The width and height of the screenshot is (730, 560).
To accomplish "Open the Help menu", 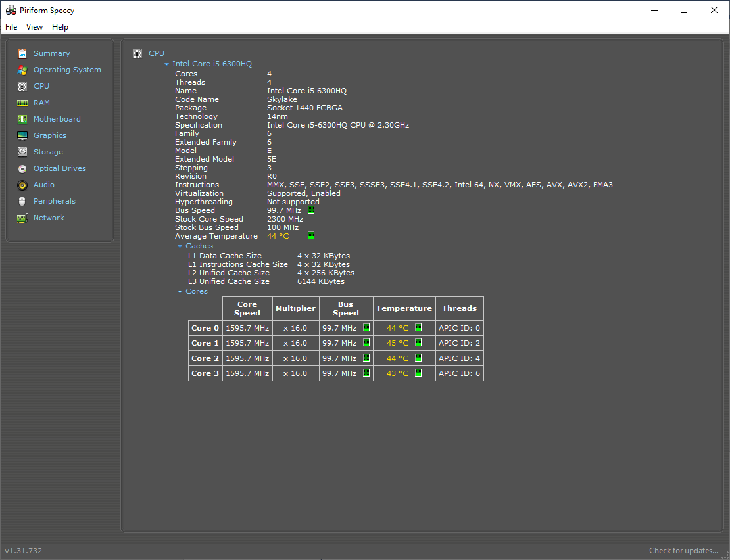I will tap(60, 27).
